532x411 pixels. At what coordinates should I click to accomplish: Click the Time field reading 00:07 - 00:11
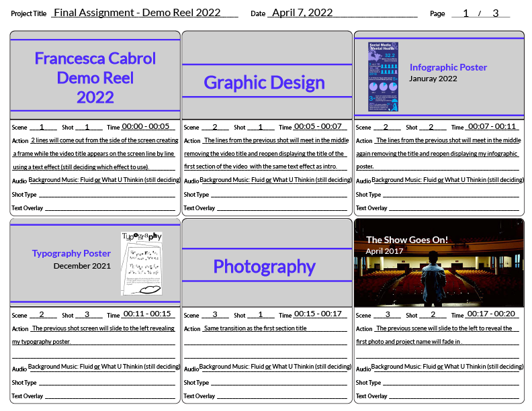pos(492,126)
